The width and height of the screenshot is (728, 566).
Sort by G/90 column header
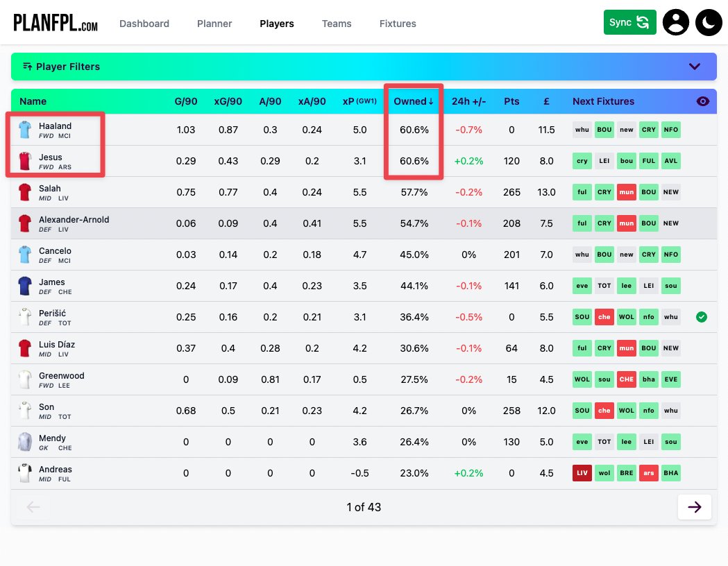click(x=186, y=101)
